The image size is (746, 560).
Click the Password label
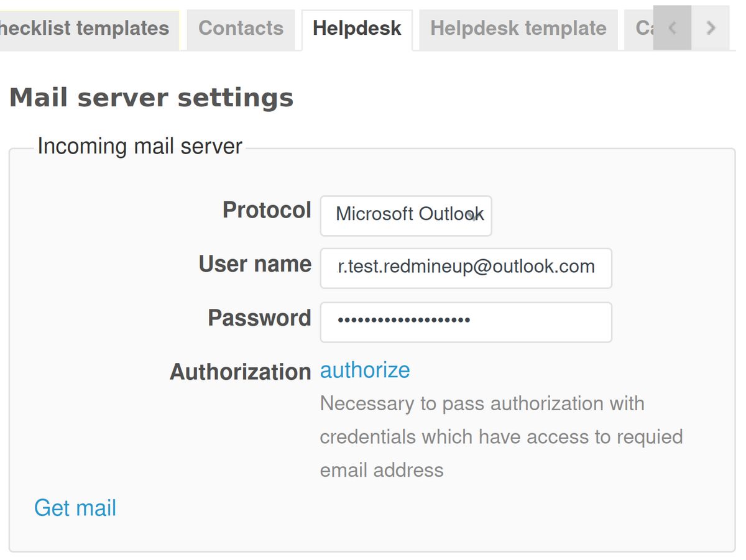point(259,318)
